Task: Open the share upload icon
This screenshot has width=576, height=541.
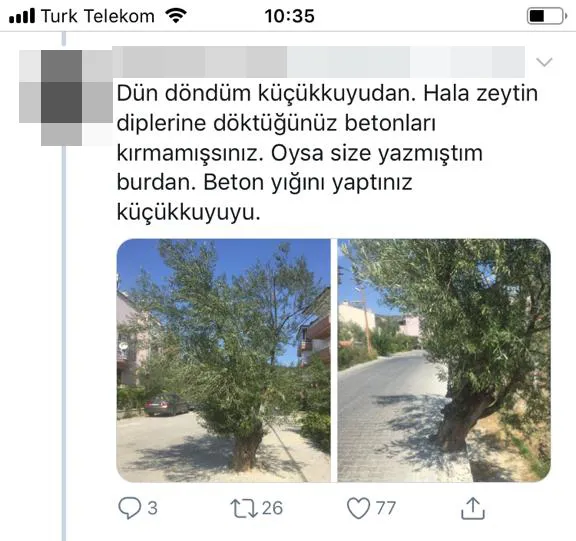Action: (x=473, y=508)
